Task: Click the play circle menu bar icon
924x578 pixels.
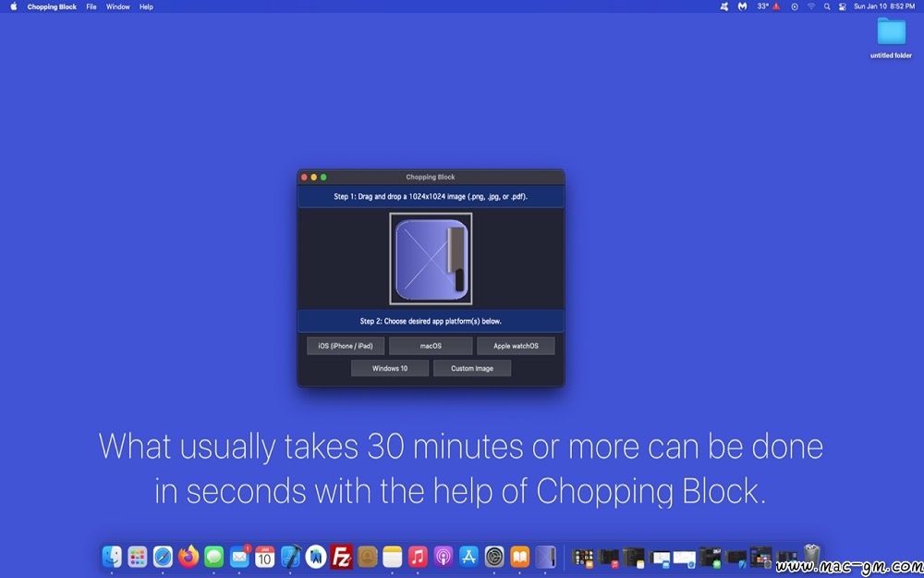Action: click(795, 6)
